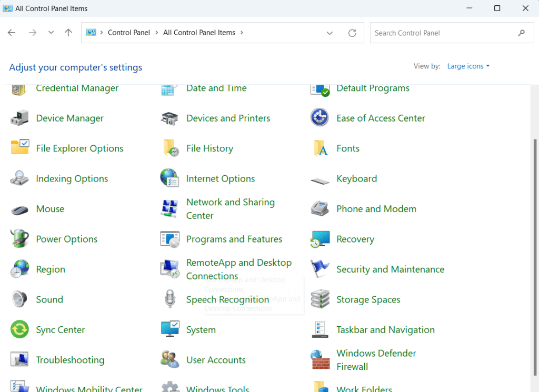Click the Control Panel icon in address bar
The height and width of the screenshot is (392, 539).
[91, 32]
